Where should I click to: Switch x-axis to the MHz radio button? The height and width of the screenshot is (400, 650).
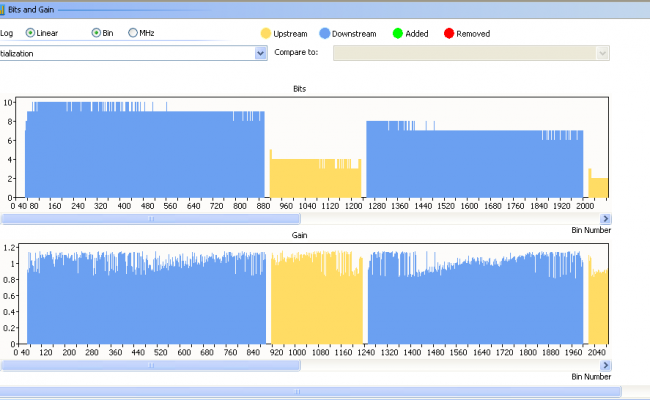click(133, 33)
